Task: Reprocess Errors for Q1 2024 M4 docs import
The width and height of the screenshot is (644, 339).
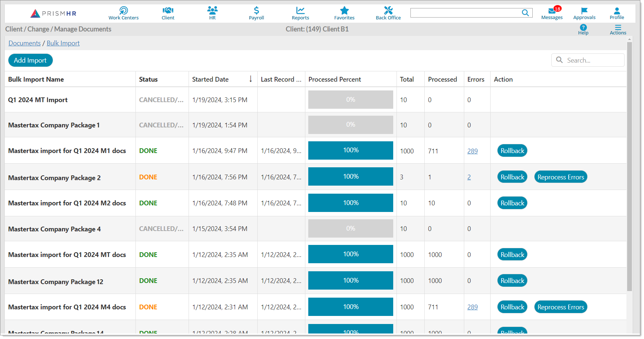Action: pyautogui.click(x=561, y=307)
